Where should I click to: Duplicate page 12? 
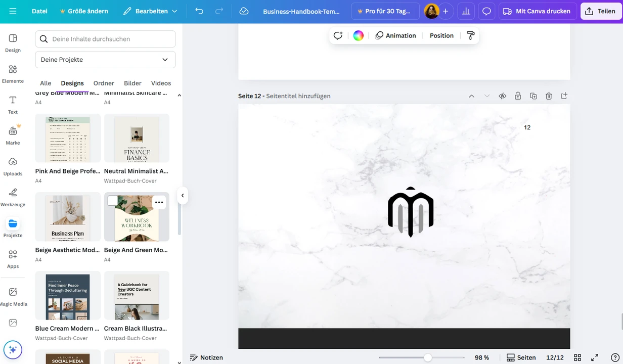coord(533,96)
